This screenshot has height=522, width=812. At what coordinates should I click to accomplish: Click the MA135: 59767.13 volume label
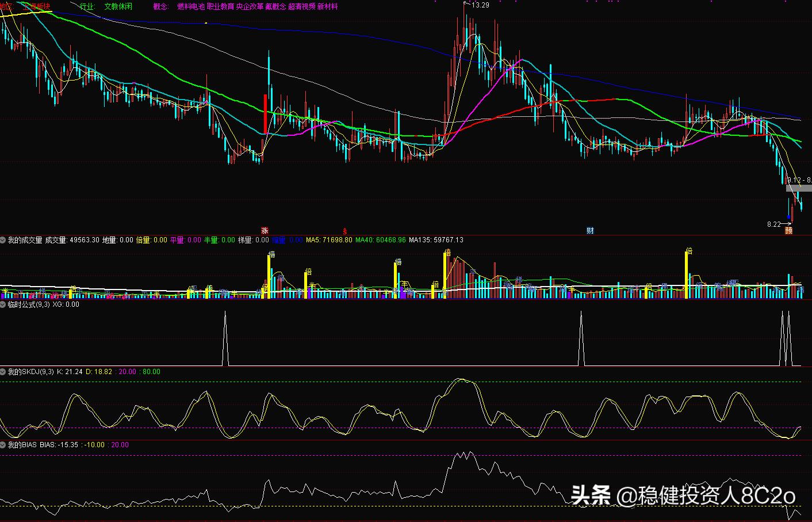pyautogui.click(x=436, y=240)
